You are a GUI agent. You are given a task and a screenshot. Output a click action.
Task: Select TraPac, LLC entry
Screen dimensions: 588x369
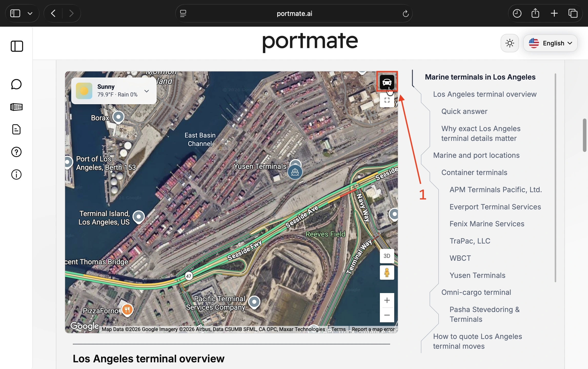[x=470, y=241]
